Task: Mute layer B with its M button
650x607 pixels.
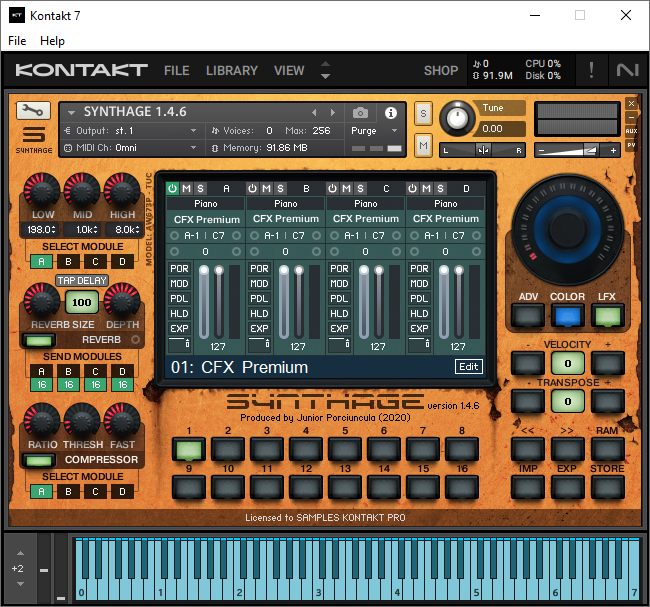Action: [x=267, y=189]
